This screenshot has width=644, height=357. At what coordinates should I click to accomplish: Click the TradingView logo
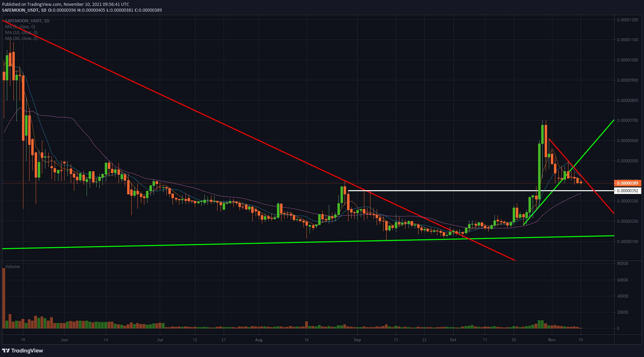click(x=23, y=350)
